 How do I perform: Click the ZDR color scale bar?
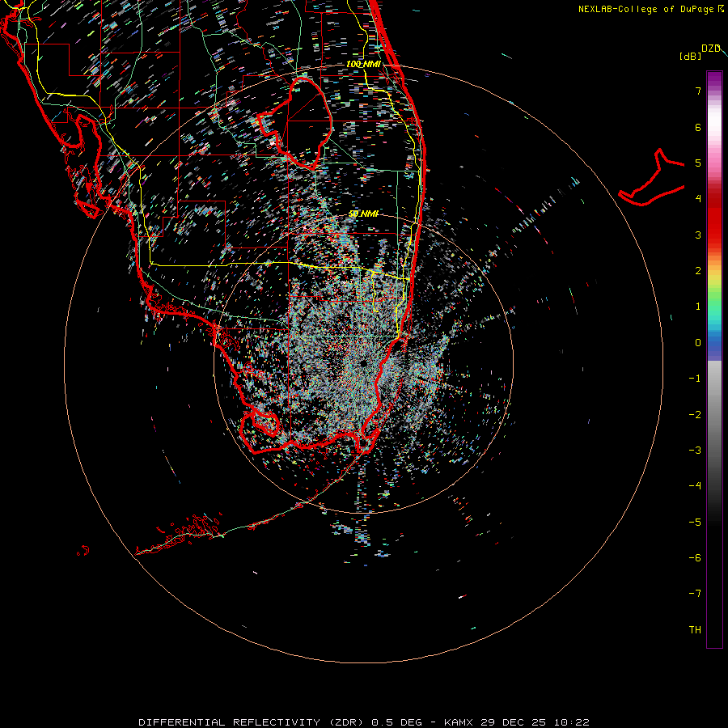tap(714, 359)
